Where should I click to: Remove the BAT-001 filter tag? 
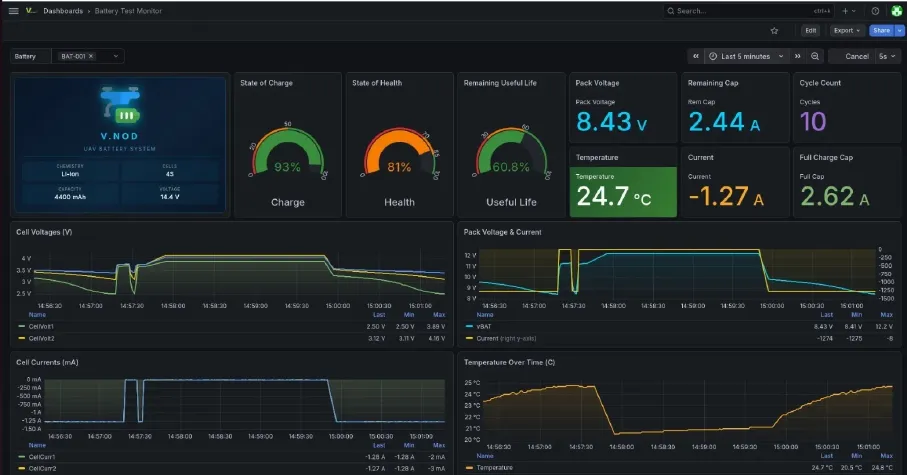(x=91, y=56)
